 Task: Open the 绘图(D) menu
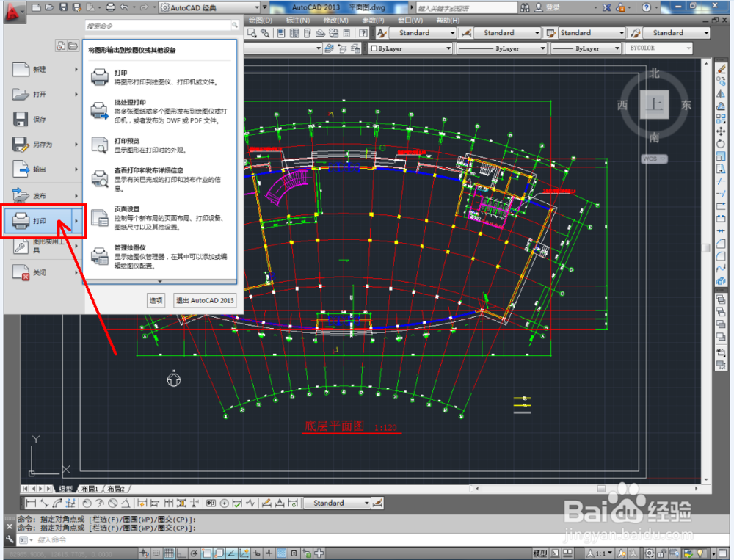261,20
